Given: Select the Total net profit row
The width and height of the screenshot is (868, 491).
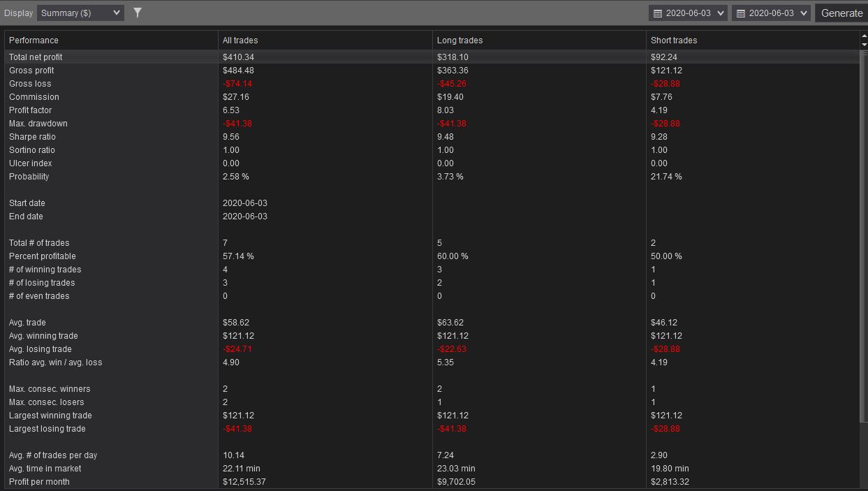Looking at the screenshot, I should point(432,57).
